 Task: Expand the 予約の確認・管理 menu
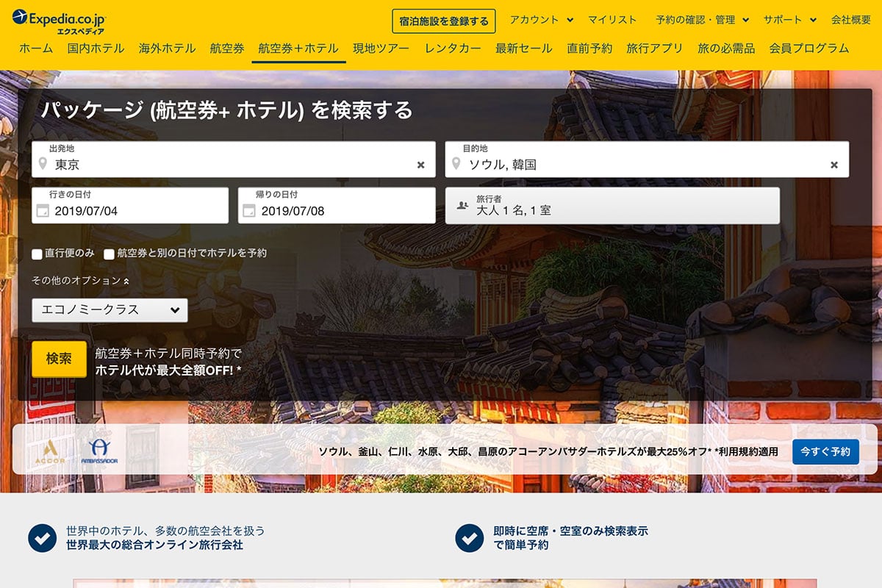(x=703, y=20)
